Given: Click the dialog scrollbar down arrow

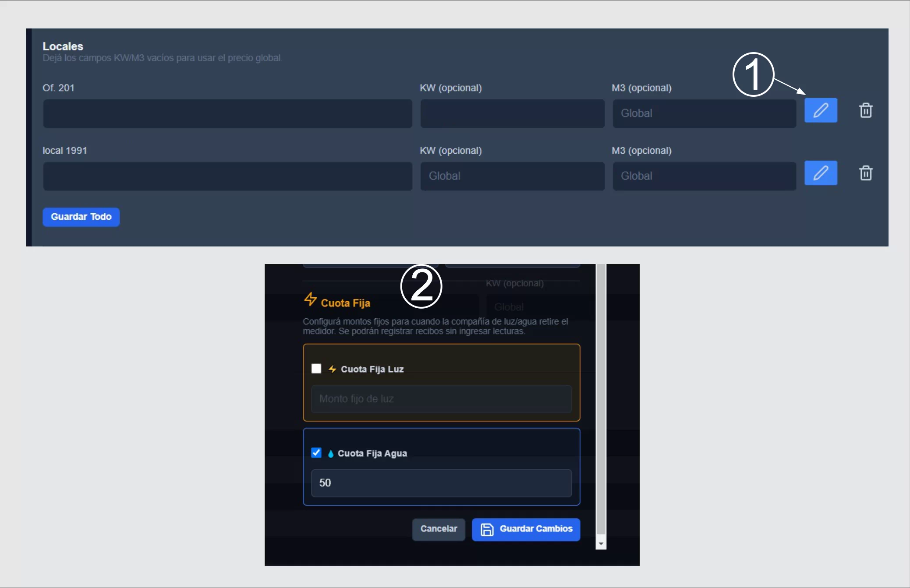Looking at the screenshot, I should (601, 544).
